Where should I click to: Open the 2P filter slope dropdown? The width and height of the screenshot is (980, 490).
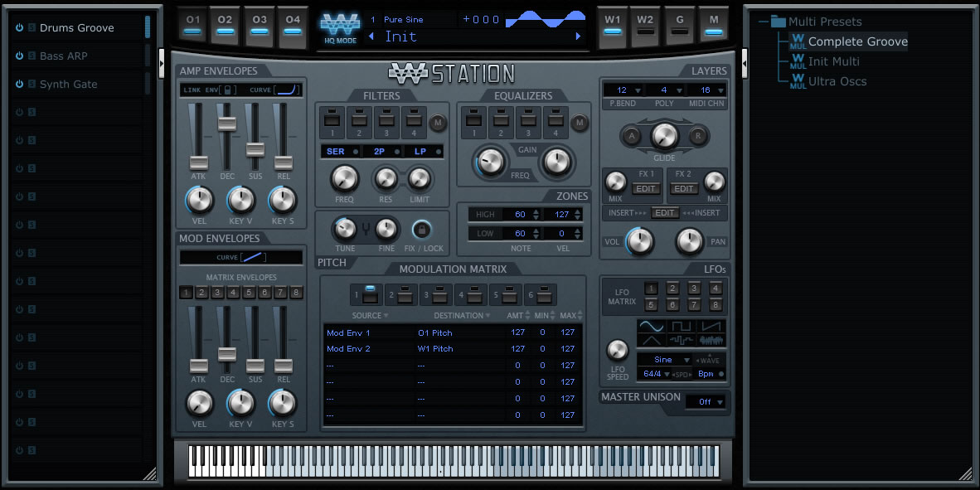[382, 151]
